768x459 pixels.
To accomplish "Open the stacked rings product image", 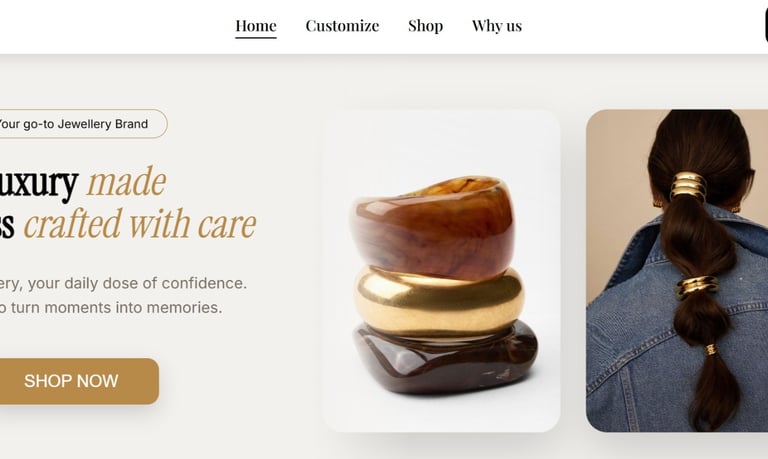I will 442,271.
